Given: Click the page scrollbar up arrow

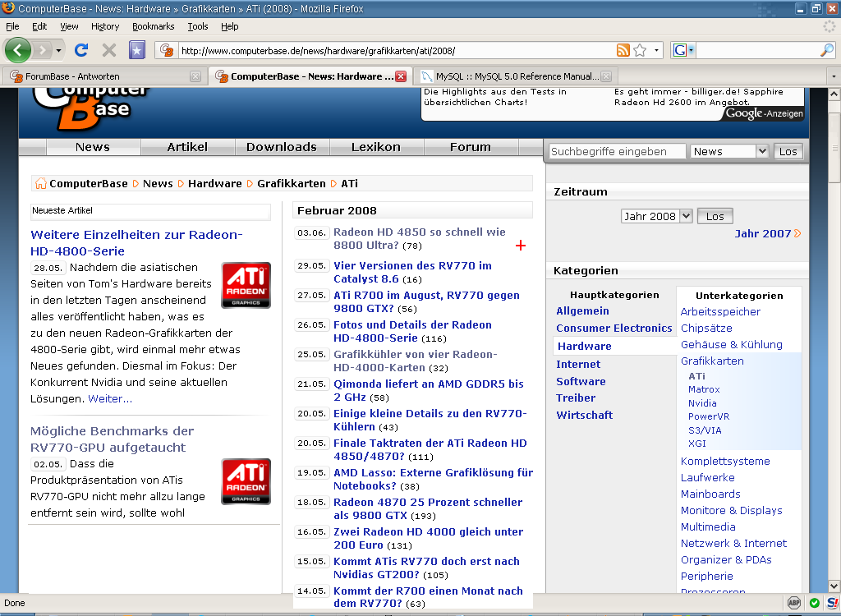Looking at the screenshot, I should [834, 94].
